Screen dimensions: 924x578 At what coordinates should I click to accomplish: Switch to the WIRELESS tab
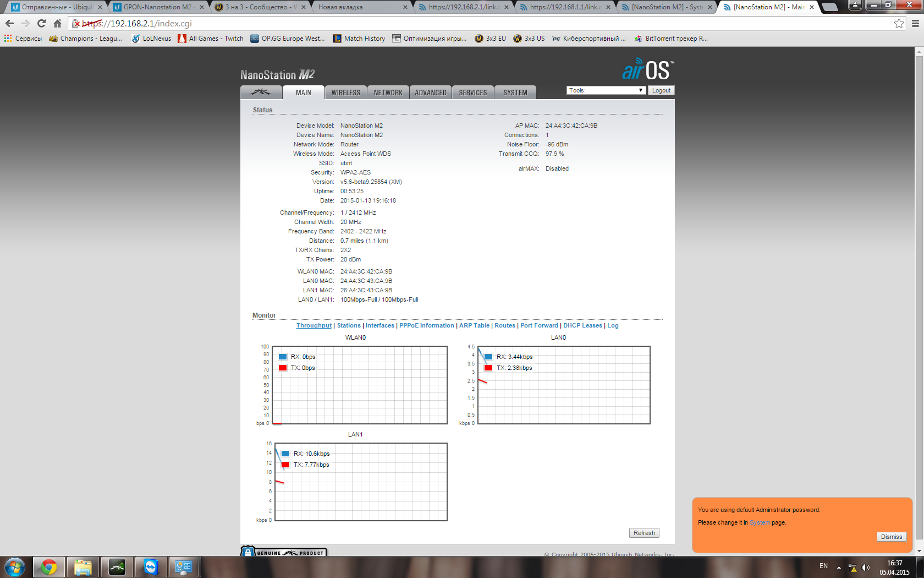click(345, 92)
